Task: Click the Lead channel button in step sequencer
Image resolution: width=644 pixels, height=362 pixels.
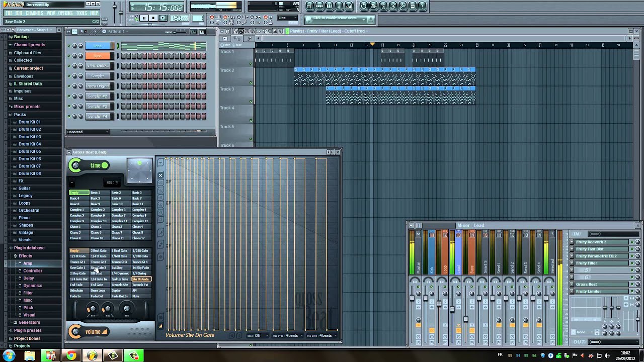Action: click(x=98, y=46)
